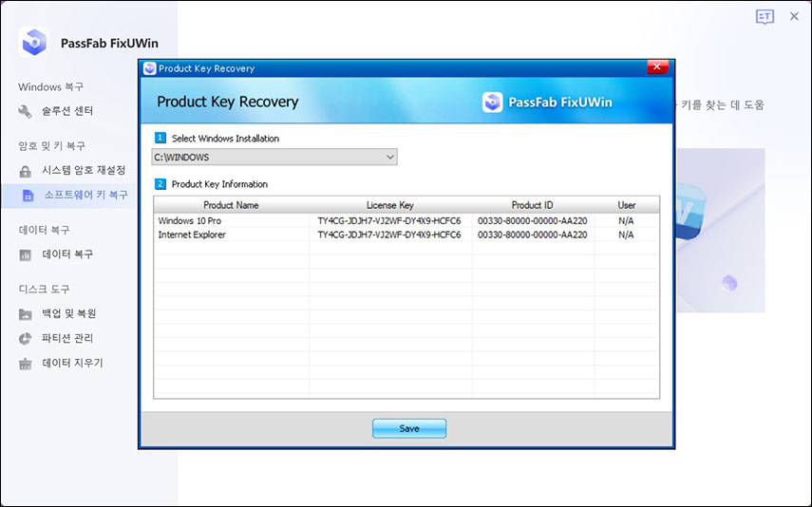The image size is (812, 507).
Task: Click the folder icon for 백업 및 복원
Action: [26, 314]
